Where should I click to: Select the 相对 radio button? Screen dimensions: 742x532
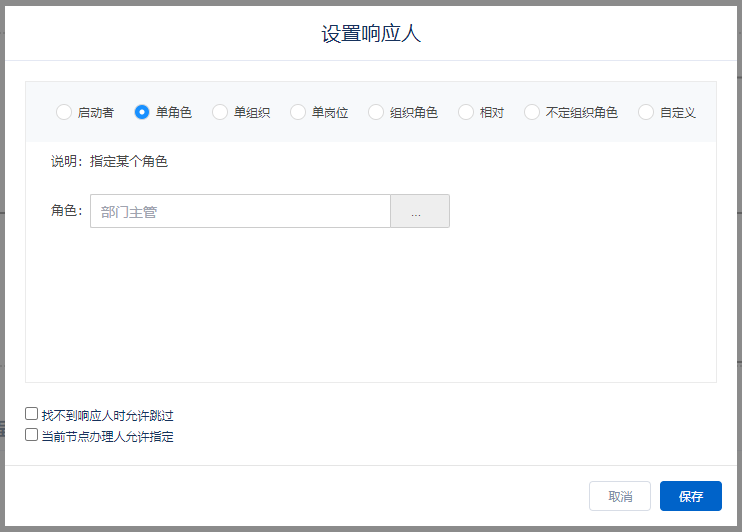[466, 112]
